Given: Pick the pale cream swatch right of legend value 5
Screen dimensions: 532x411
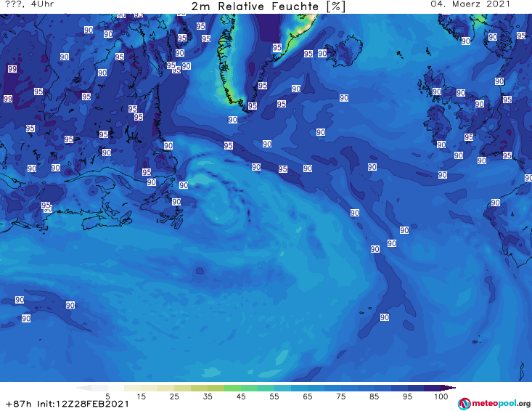Looking at the screenshot, I should tap(116, 388).
